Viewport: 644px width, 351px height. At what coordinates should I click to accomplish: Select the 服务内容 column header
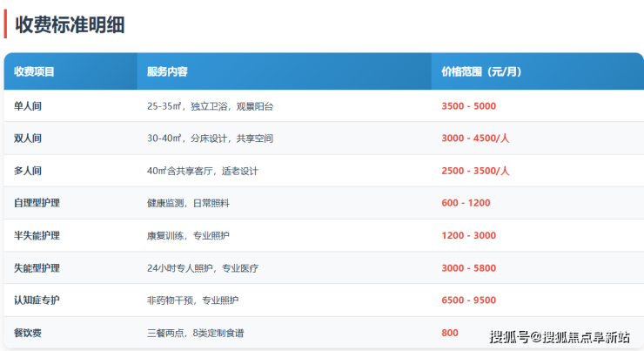click(x=168, y=71)
